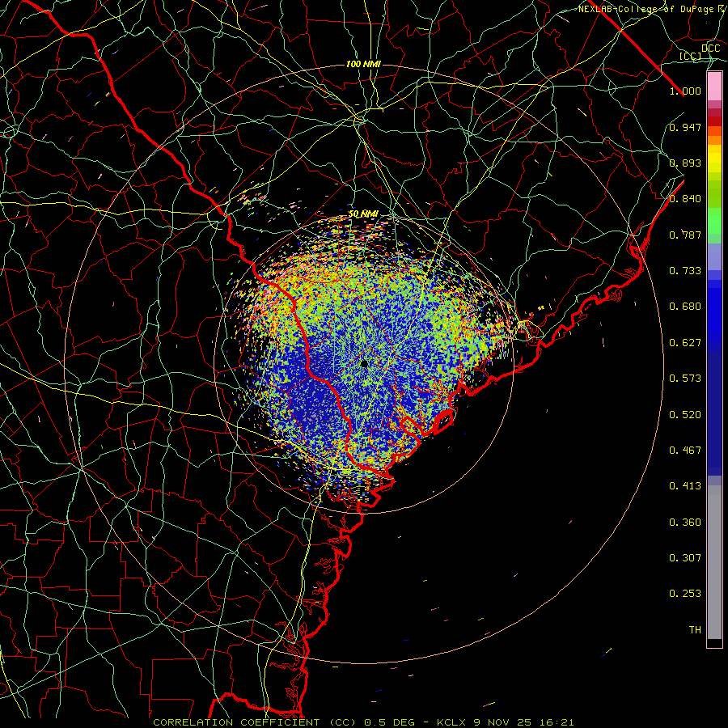Click the 0.253 scale value
The height and width of the screenshot is (728, 728).
(x=685, y=594)
